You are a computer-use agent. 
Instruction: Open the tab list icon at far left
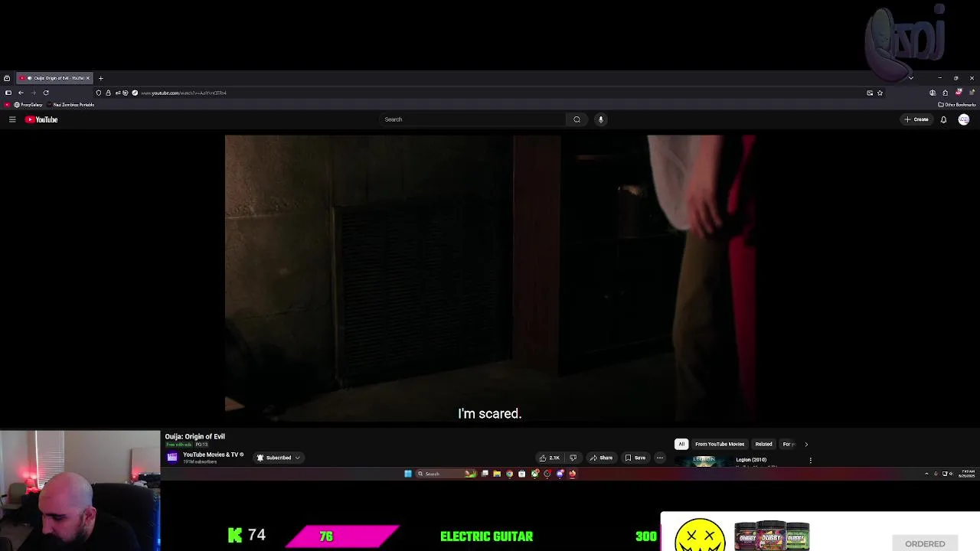7,78
